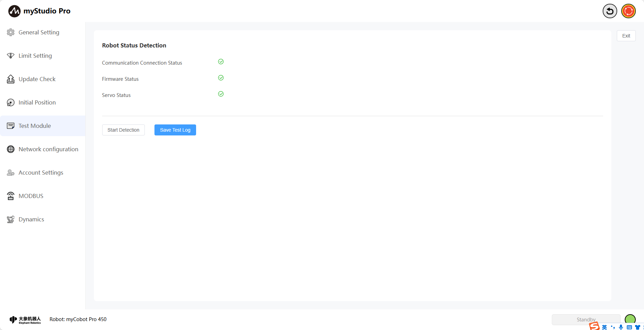Image resolution: width=644 pixels, height=330 pixels.
Task: Open the Account Settings menu entry
Action: pos(41,173)
